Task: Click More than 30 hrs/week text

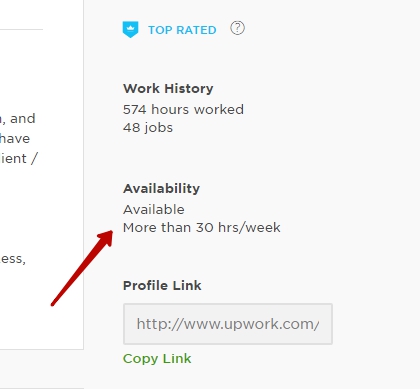Action: (x=202, y=227)
